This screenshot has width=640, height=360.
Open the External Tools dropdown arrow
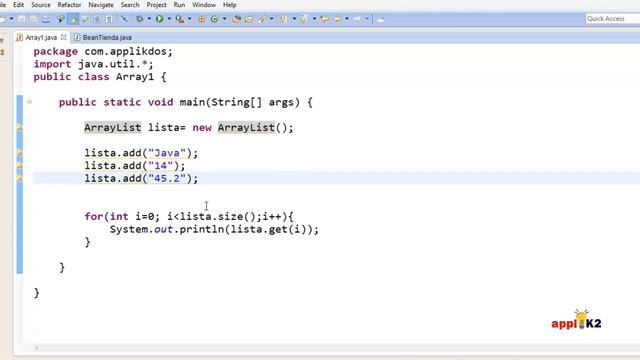tap(190, 19)
